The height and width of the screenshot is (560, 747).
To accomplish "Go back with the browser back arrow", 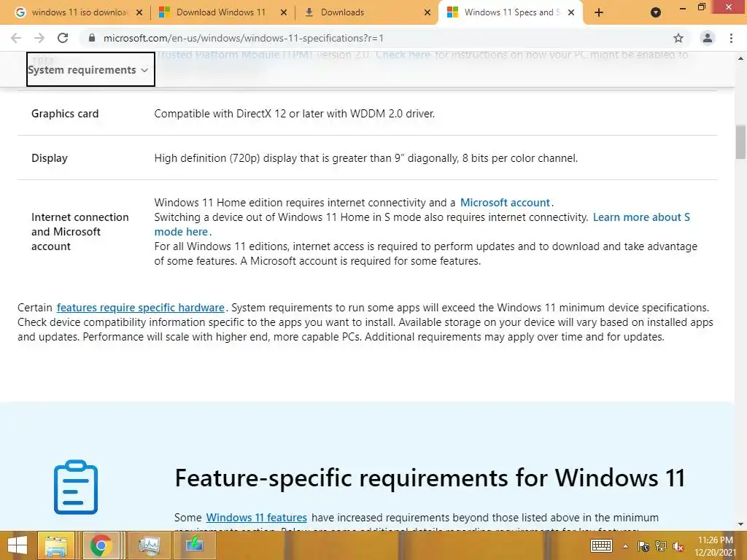I will pos(16,38).
